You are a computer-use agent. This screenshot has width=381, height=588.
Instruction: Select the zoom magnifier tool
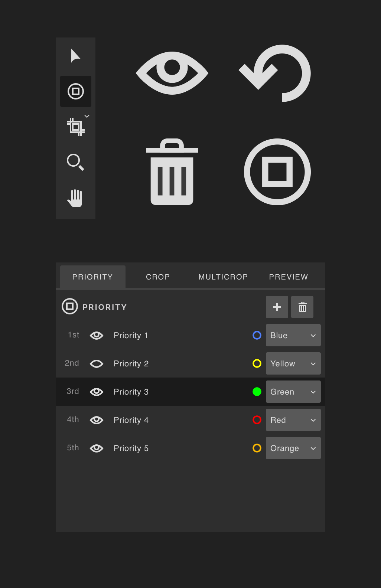click(75, 162)
